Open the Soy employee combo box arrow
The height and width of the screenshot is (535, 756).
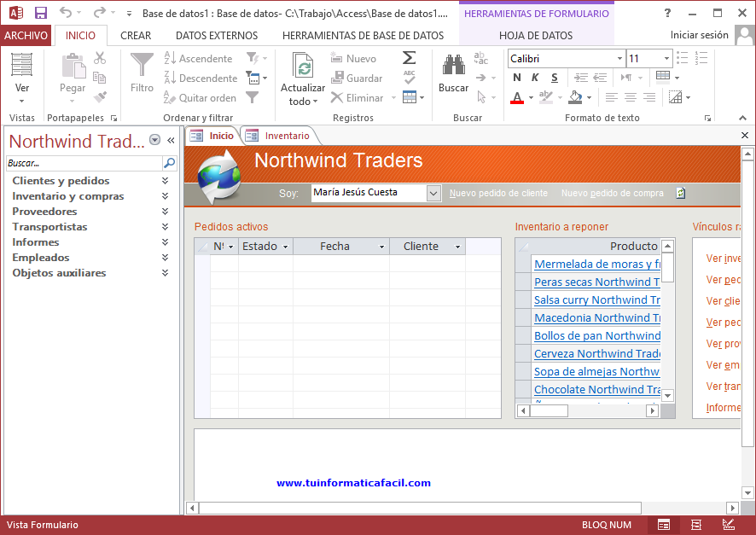(x=433, y=194)
